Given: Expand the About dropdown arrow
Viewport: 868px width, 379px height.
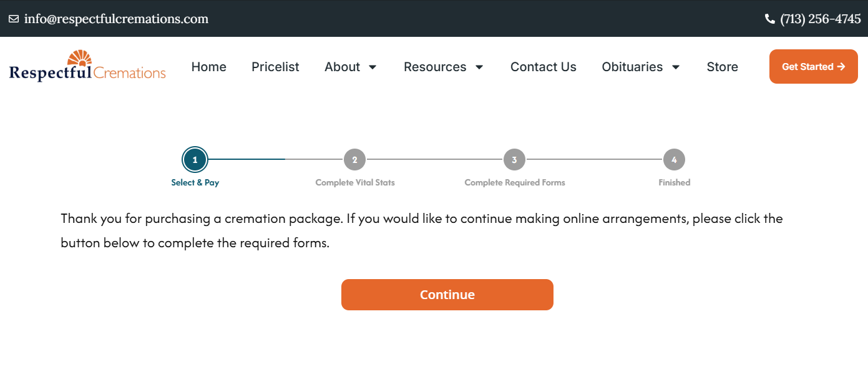Looking at the screenshot, I should coord(373,67).
